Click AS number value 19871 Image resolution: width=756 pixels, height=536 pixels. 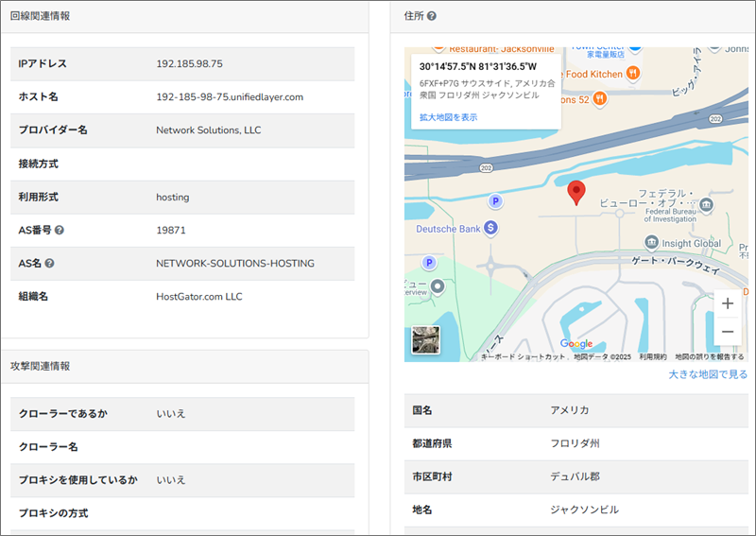tap(171, 230)
